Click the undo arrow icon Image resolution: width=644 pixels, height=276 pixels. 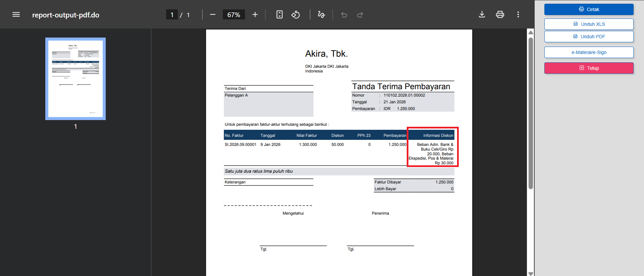pos(344,15)
